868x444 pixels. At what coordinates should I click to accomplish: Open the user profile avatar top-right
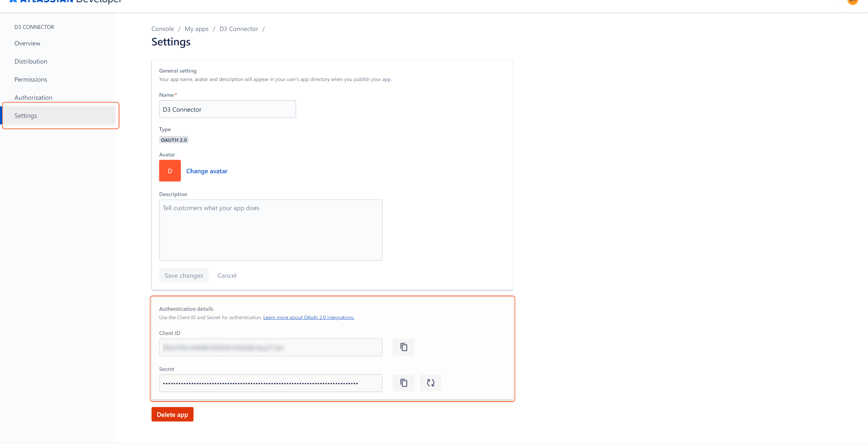[x=852, y=1]
